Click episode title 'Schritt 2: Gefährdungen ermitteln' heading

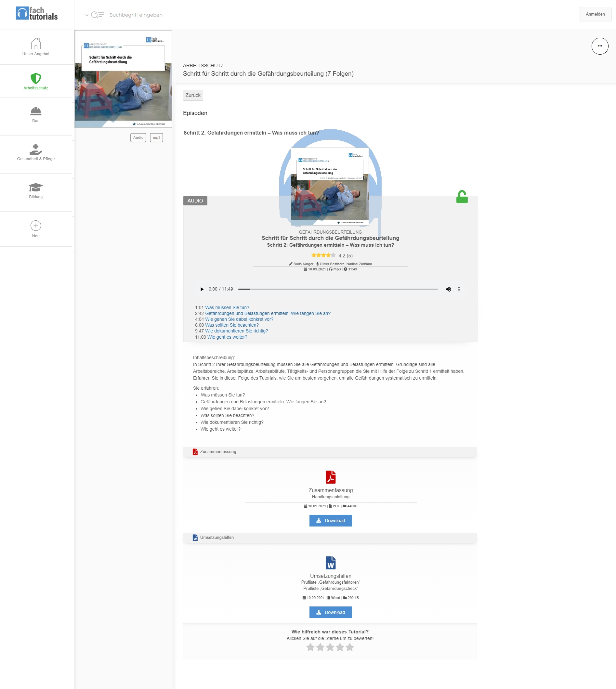251,133
